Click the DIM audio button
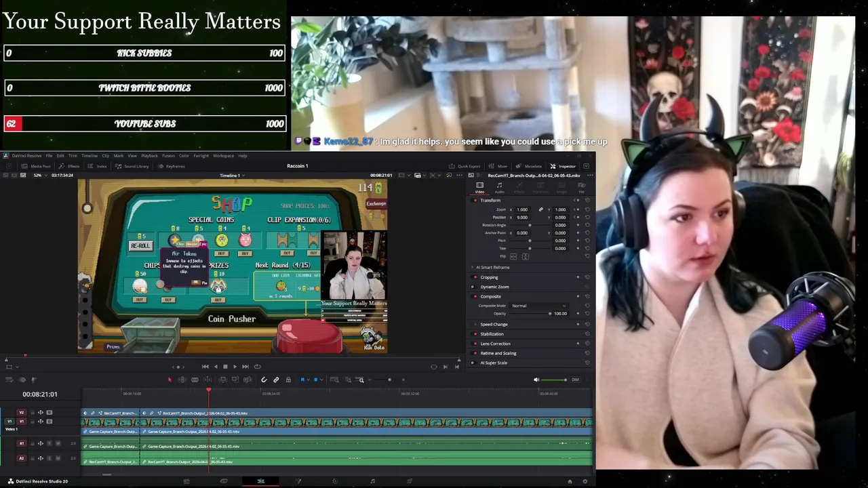 [x=575, y=380]
